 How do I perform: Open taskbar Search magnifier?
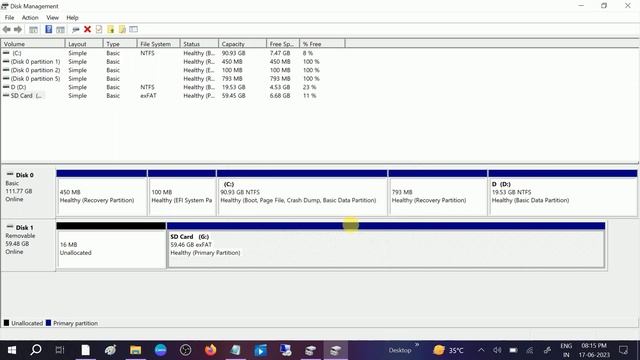(x=36, y=350)
